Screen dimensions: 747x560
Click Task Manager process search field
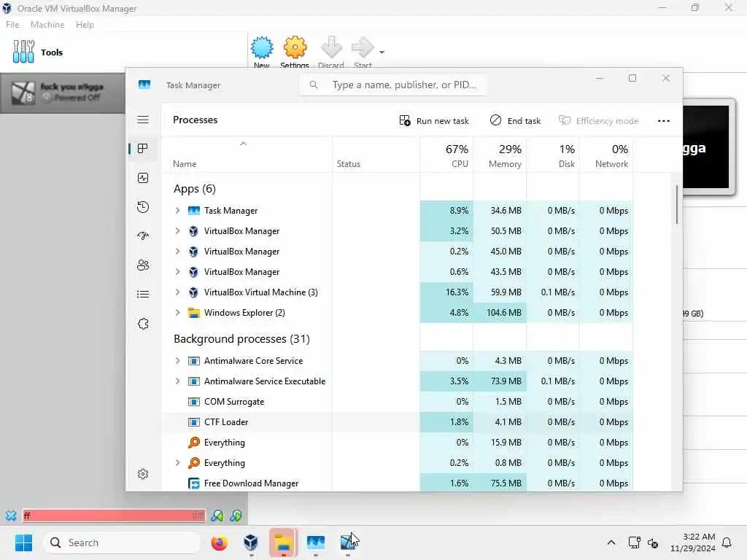point(393,85)
